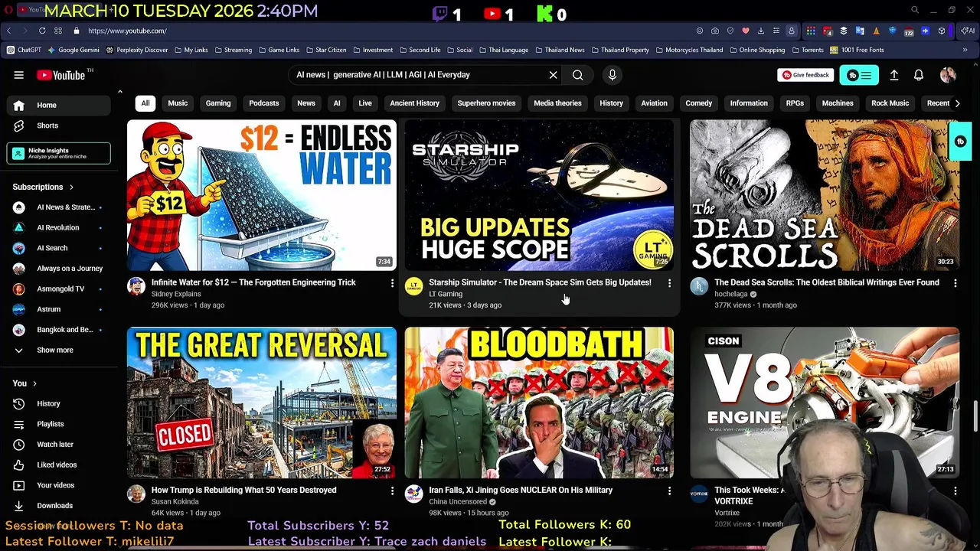980x551 pixels.
Task: Expand the You section chevron
Action: (x=34, y=383)
